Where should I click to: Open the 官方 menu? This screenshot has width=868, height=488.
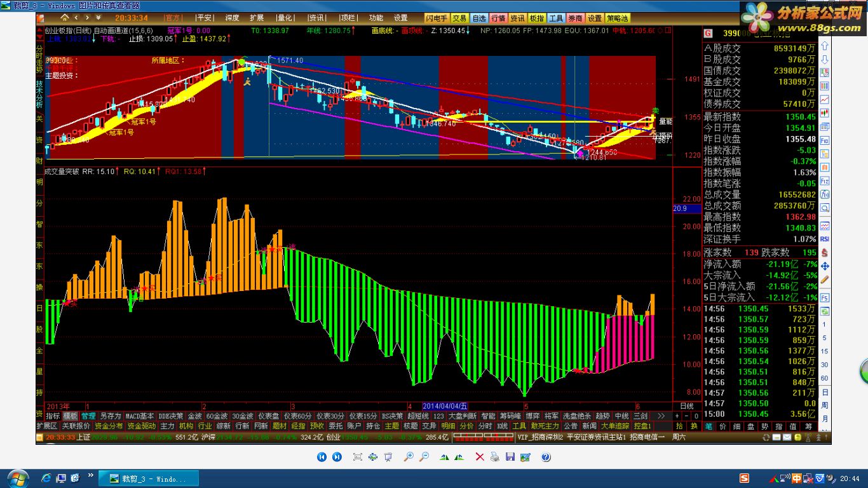pos(173,18)
